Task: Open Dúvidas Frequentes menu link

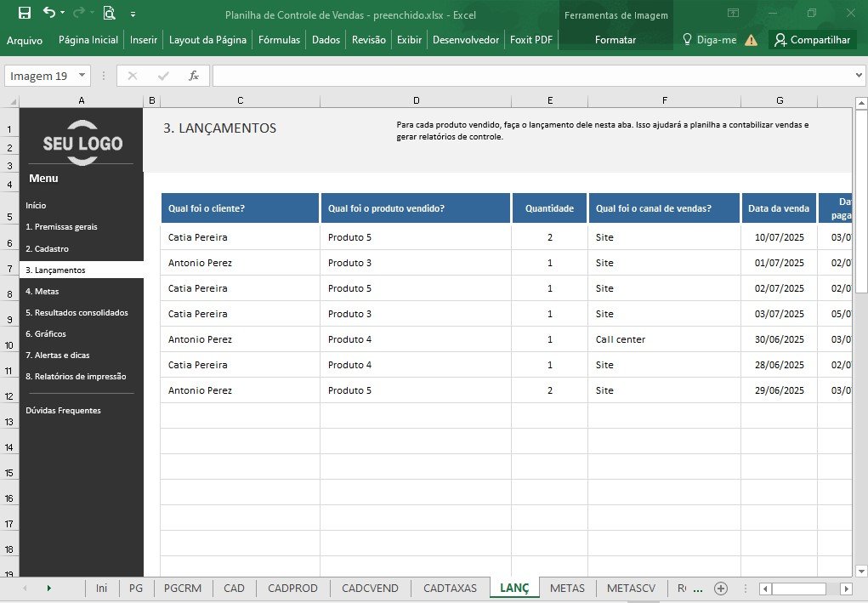Action: [63, 410]
